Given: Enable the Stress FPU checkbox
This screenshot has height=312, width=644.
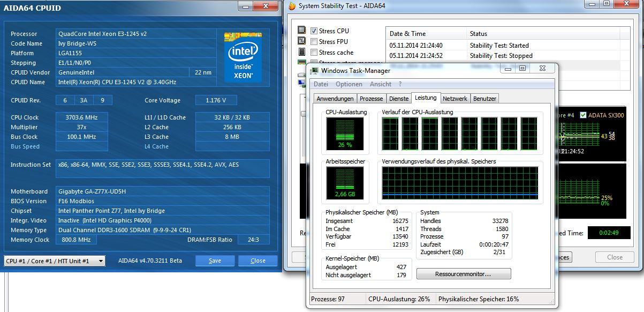Looking at the screenshot, I should [x=314, y=42].
